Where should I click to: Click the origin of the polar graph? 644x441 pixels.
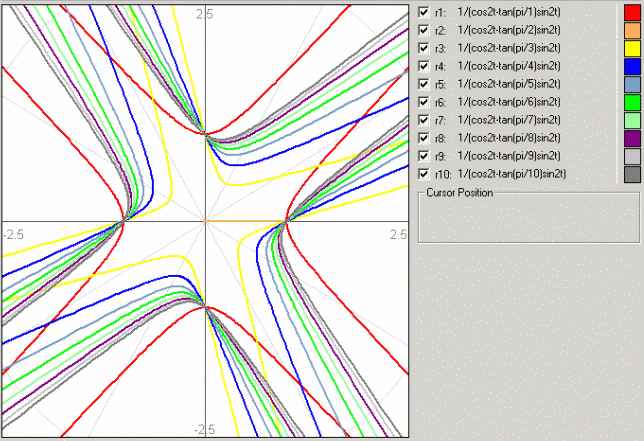click(205, 220)
